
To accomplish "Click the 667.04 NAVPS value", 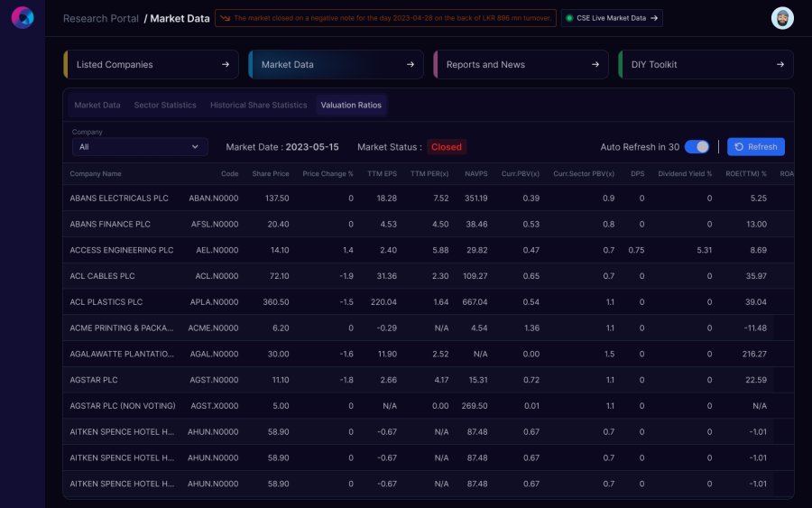I will coord(475,302).
